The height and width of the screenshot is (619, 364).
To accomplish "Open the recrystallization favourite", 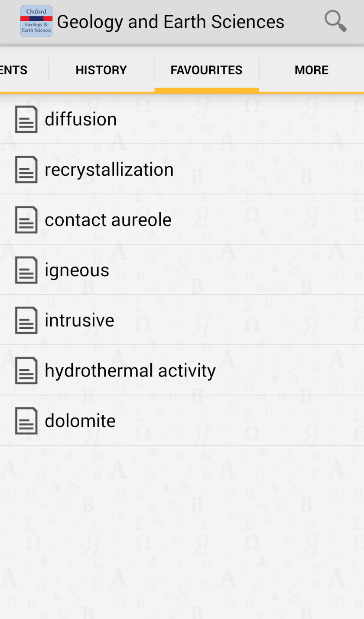I will point(109,170).
